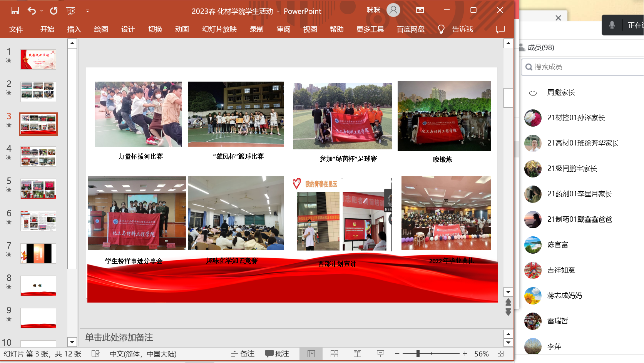
Task: Fit slide to current window icon
Action: (x=500, y=354)
